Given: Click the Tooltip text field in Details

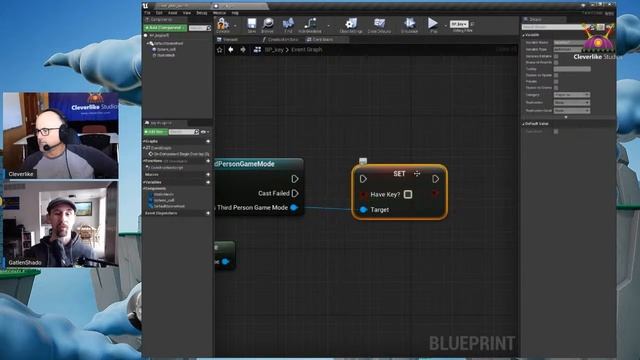Looking at the screenshot, I should 572,69.
